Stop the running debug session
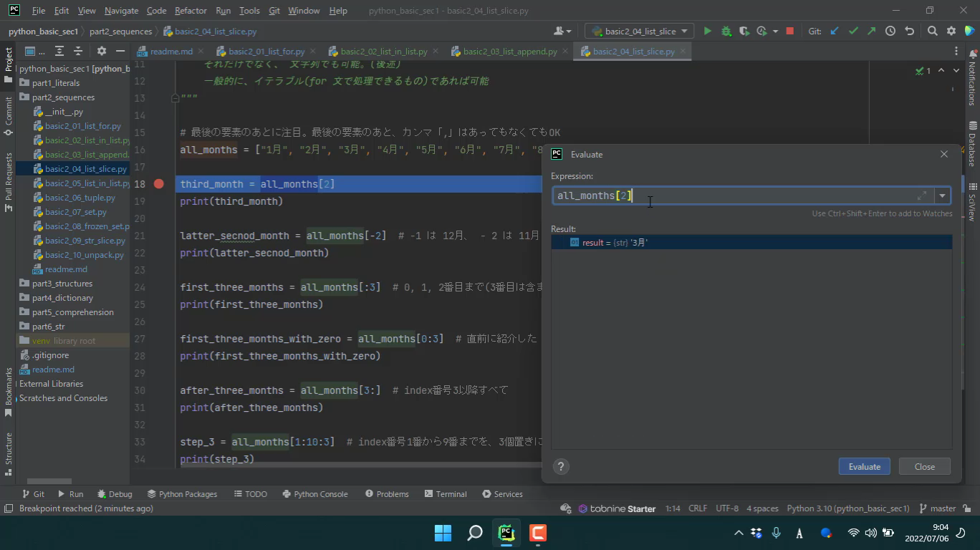Viewport: 980px width, 550px height. point(789,31)
